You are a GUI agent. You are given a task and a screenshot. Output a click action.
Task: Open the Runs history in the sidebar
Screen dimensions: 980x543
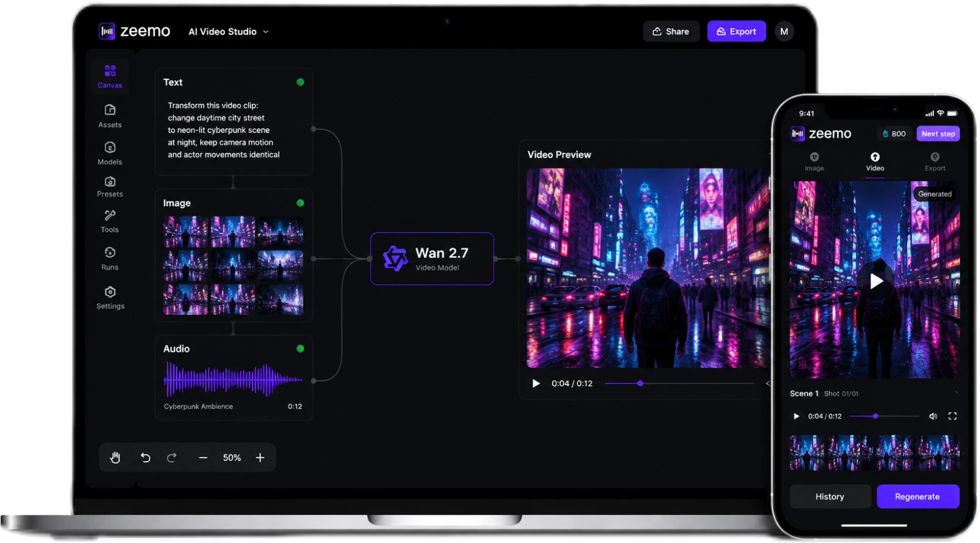[x=110, y=259]
